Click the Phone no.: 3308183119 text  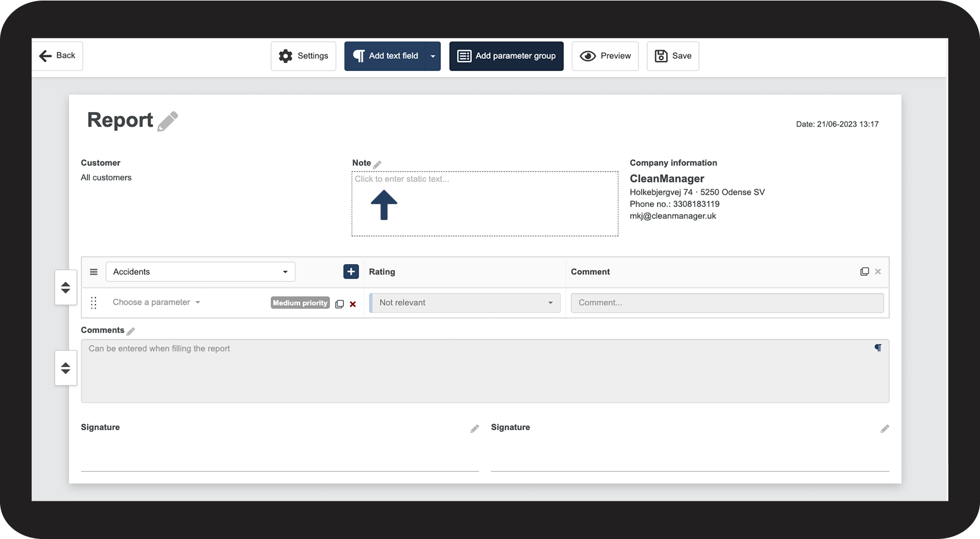point(674,204)
